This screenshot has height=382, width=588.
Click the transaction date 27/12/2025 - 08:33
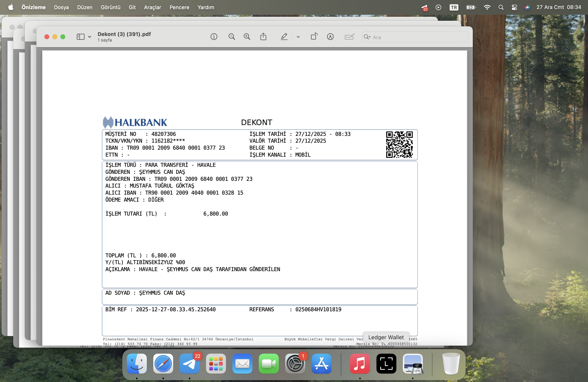[x=323, y=134]
